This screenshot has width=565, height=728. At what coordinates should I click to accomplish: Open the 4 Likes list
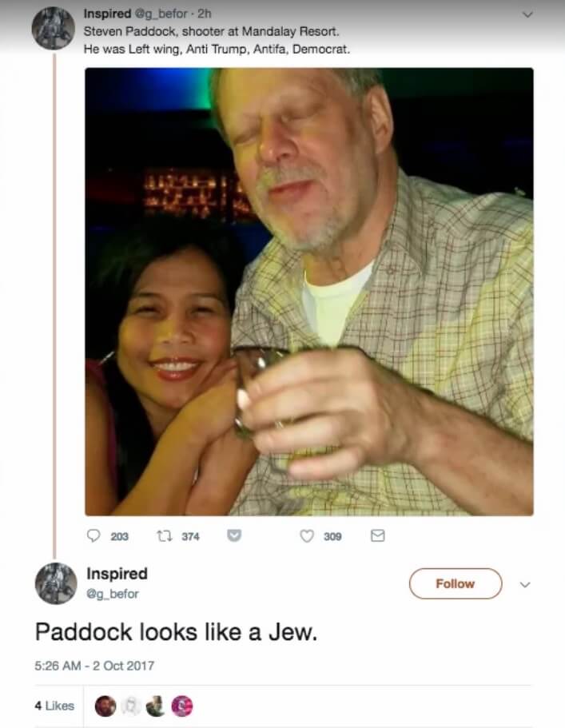pyautogui.click(x=54, y=706)
